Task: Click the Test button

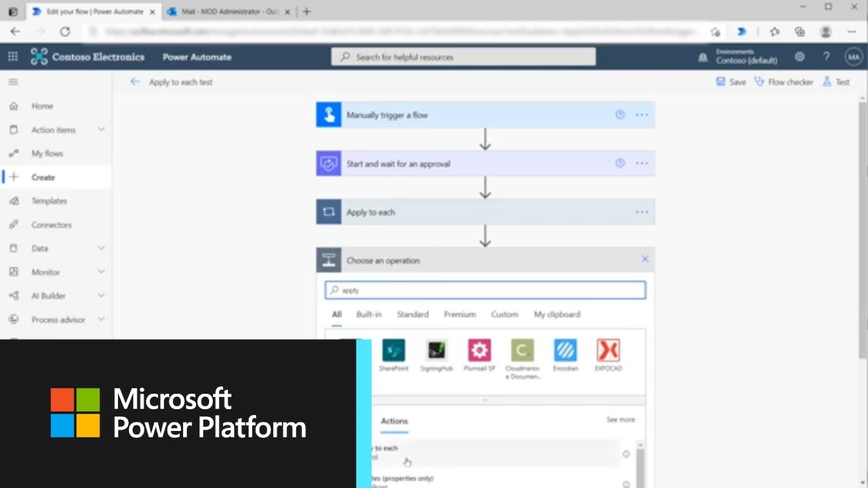Action: tap(835, 82)
